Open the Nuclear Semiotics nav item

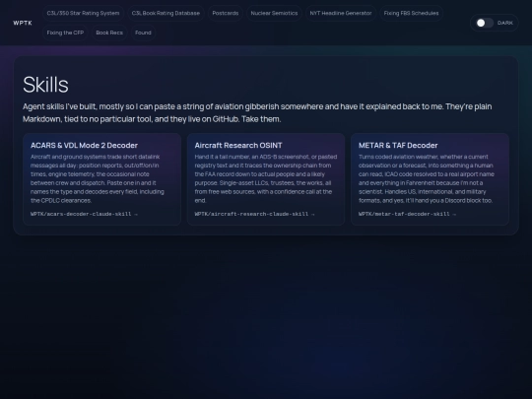274,13
